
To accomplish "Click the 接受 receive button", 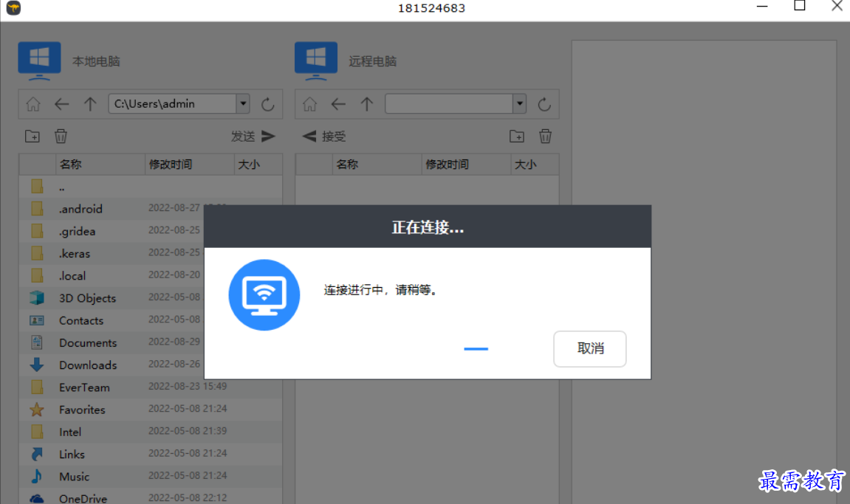I will point(325,136).
